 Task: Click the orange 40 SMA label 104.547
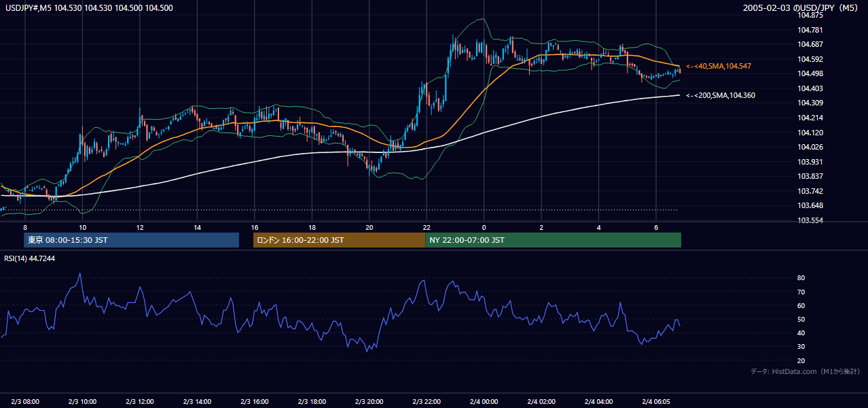coord(720,66)
